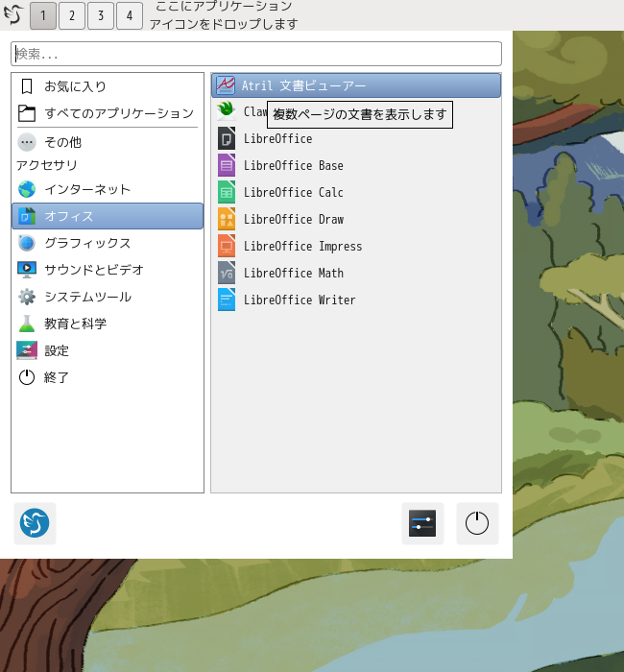Launch the LibreOffice Impress icon
This screenshot has width=624, height=672.
[x=227, y=246]
